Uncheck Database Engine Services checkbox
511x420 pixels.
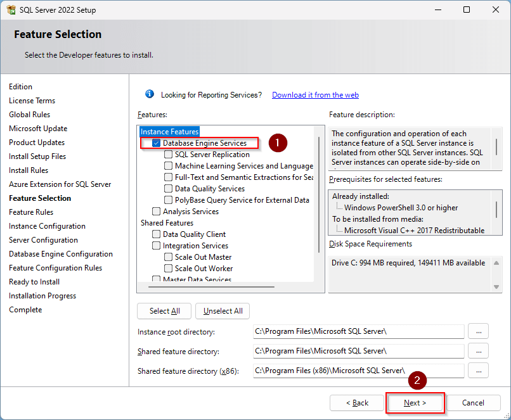pyautogui.click(x=156, y=143)
